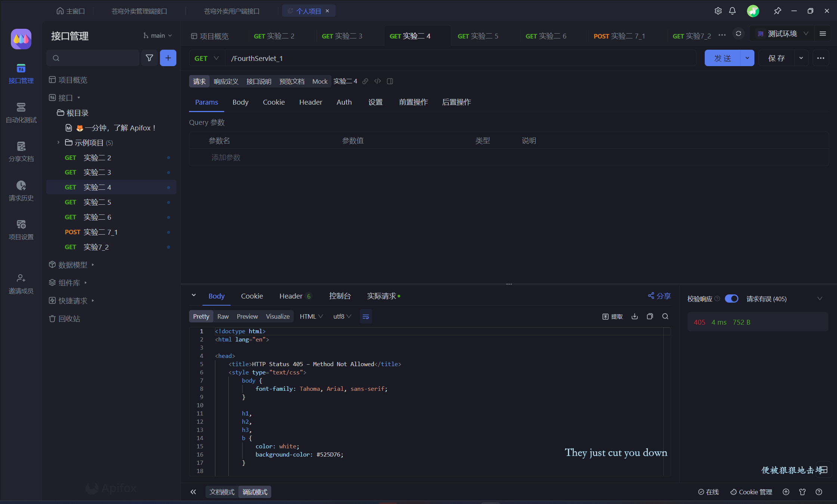The image size is (837, 504).
Task: Open the 发送 button dropdown arrow
Action: [x=747, y=58]
